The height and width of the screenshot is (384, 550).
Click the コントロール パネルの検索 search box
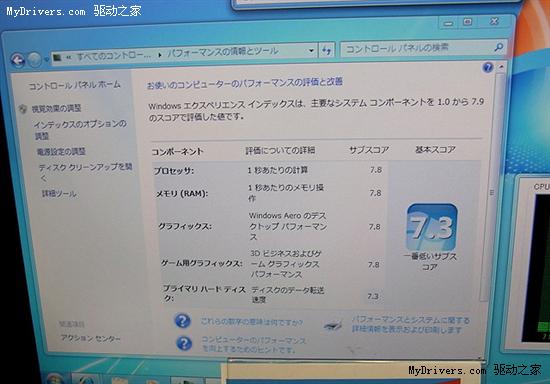423,48
